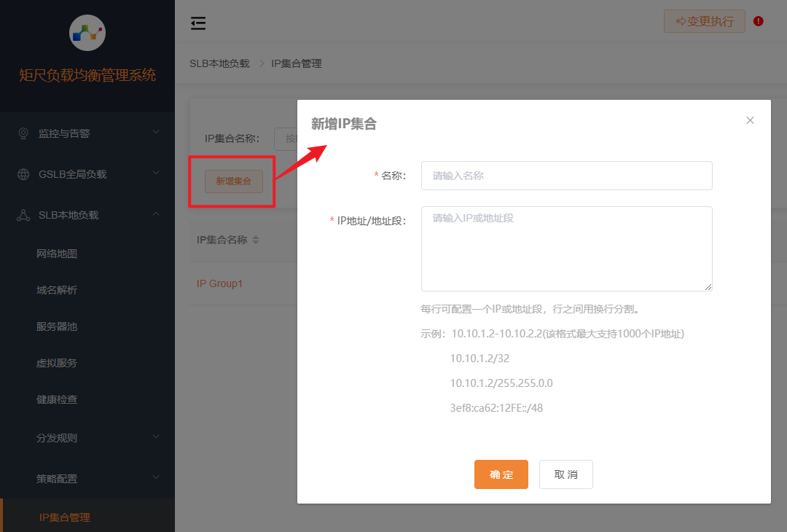The width and height of the screenshot is (787, 532).
Task: Collapse the sidebar using the hamburger icon
Action: pyautogui.click(x=197, y=23)
